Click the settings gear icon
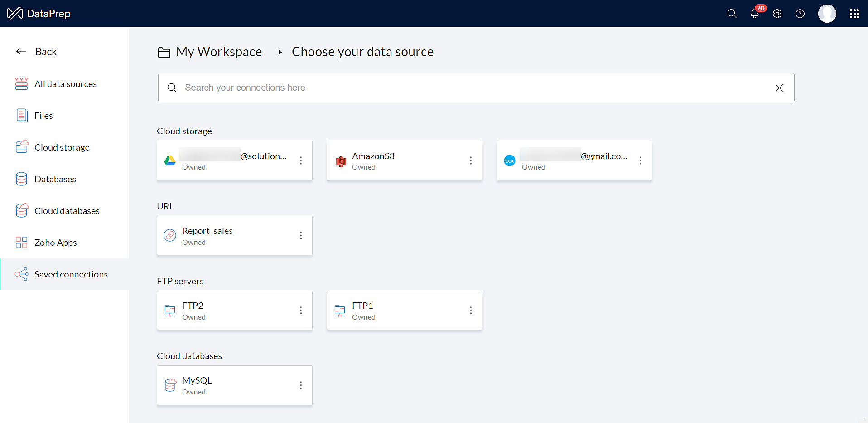868x423 pixels. point(777,14)
